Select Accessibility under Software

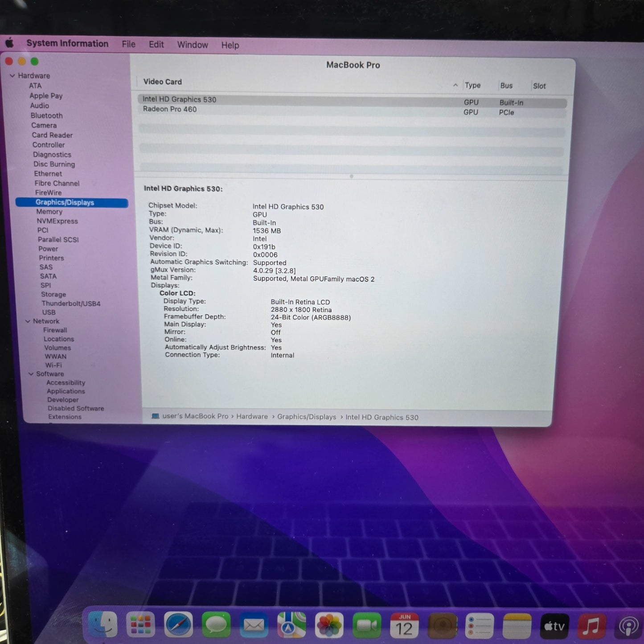(66, 382)
